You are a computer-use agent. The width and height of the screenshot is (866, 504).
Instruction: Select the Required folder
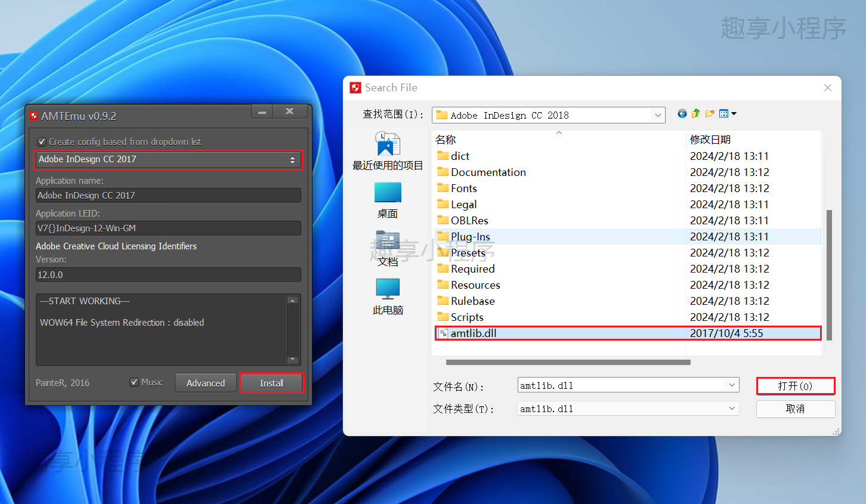(466, 269)
